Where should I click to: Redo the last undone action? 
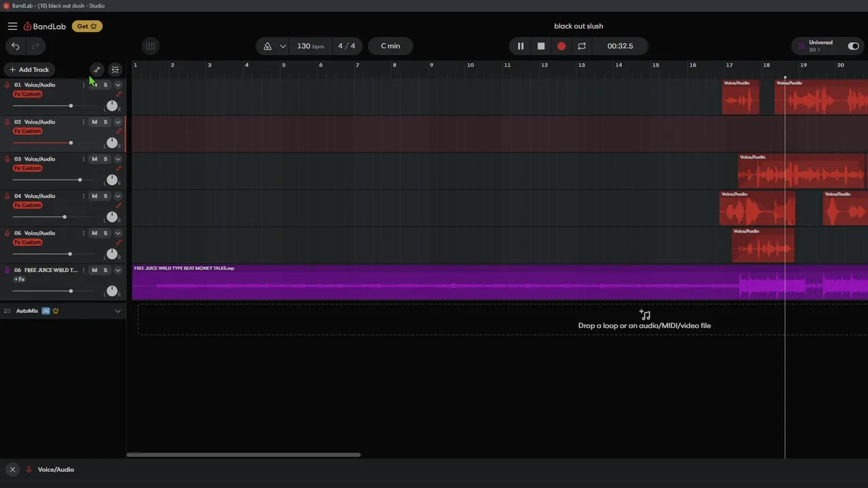36,46
